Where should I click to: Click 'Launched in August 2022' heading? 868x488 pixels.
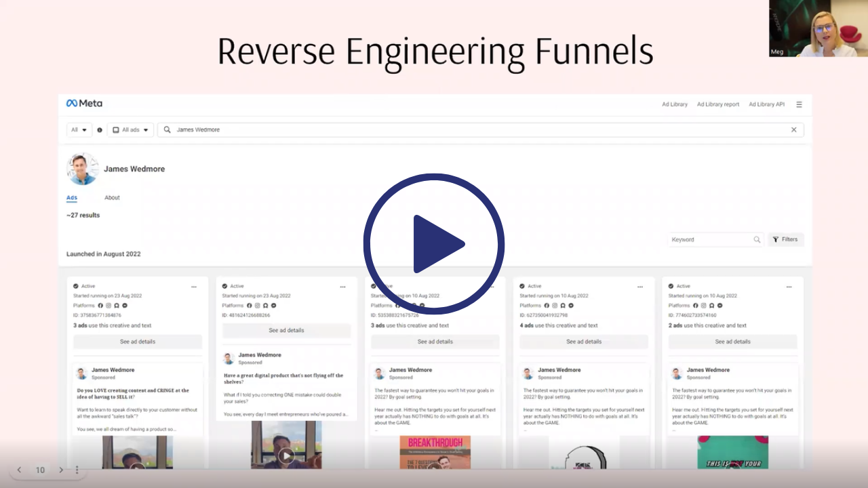(x=104, y=254)
